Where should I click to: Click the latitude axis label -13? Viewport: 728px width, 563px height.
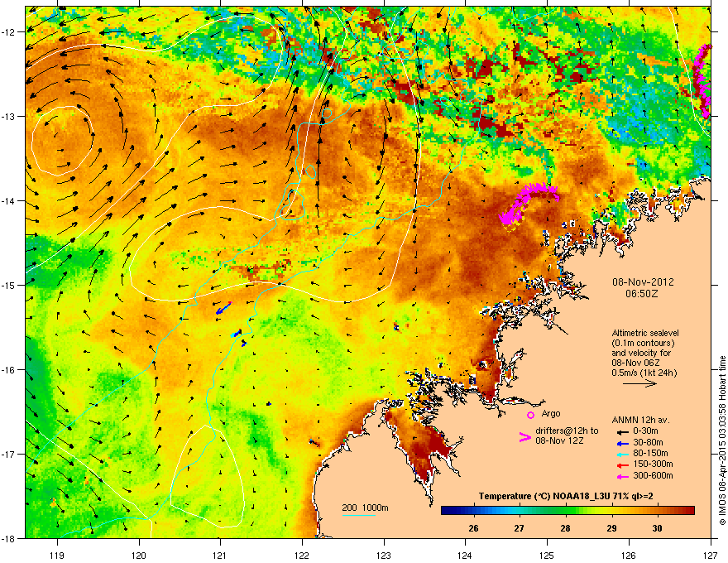[x=8, y=117]
